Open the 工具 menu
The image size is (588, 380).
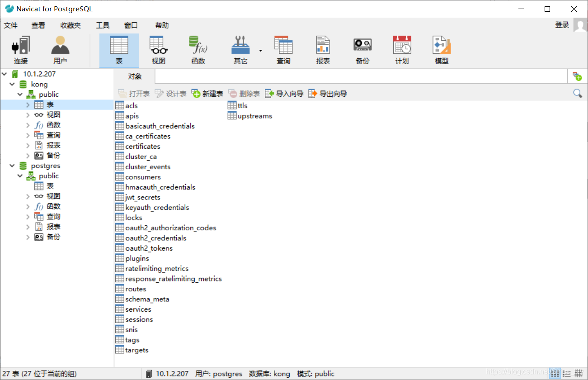(x=103, y=25)
